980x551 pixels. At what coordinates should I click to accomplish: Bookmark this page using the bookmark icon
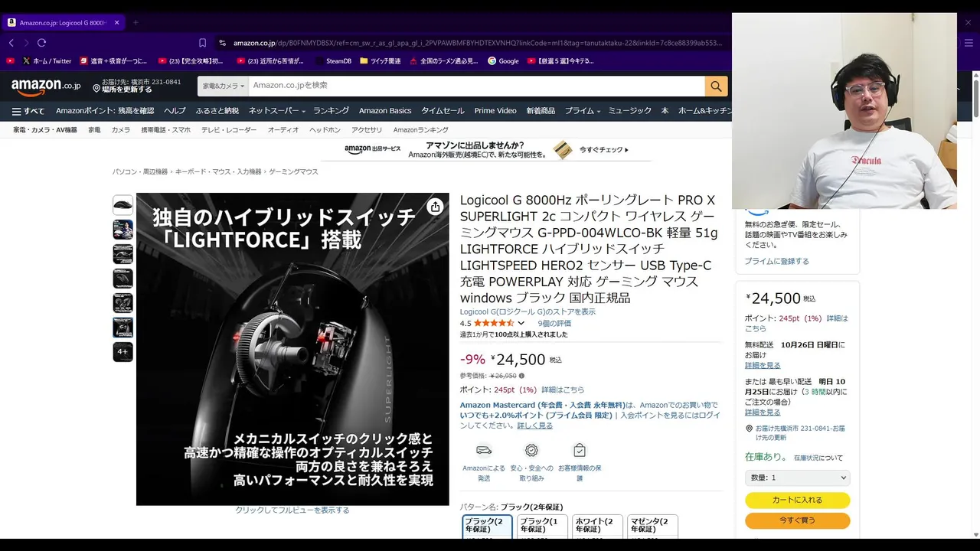[202, 43]
